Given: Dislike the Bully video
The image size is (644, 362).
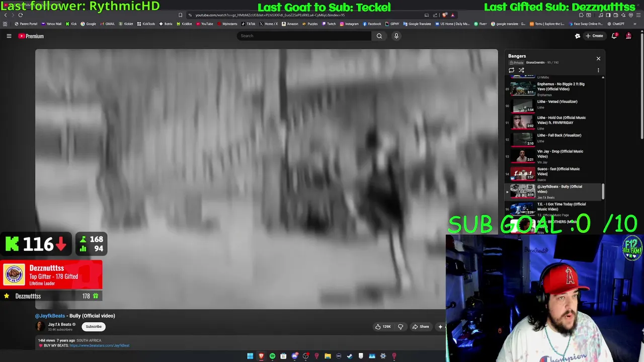Looking at the screenshot, I should coord(400,327).
